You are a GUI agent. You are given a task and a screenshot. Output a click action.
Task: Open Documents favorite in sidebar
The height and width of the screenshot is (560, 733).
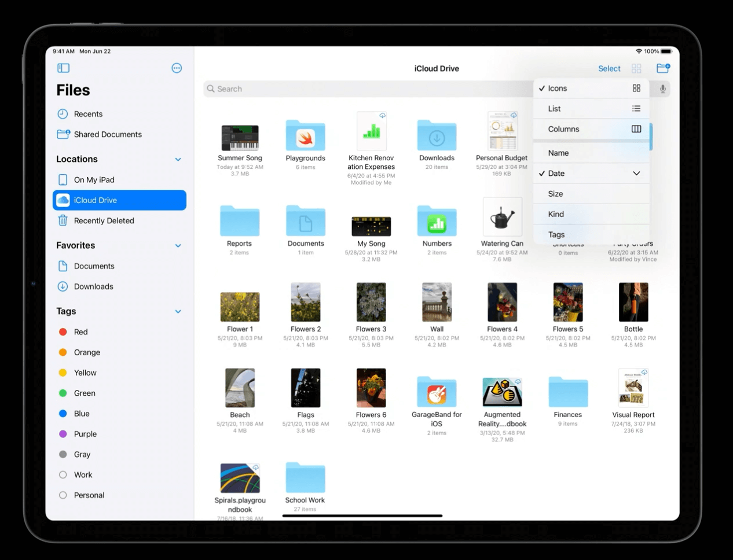(119, 266)
